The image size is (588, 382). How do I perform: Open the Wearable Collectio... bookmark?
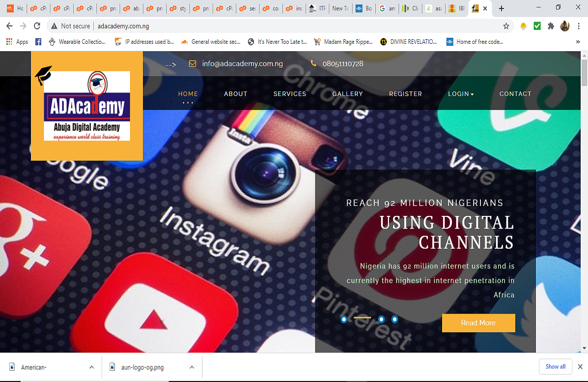tap(77, 42)
